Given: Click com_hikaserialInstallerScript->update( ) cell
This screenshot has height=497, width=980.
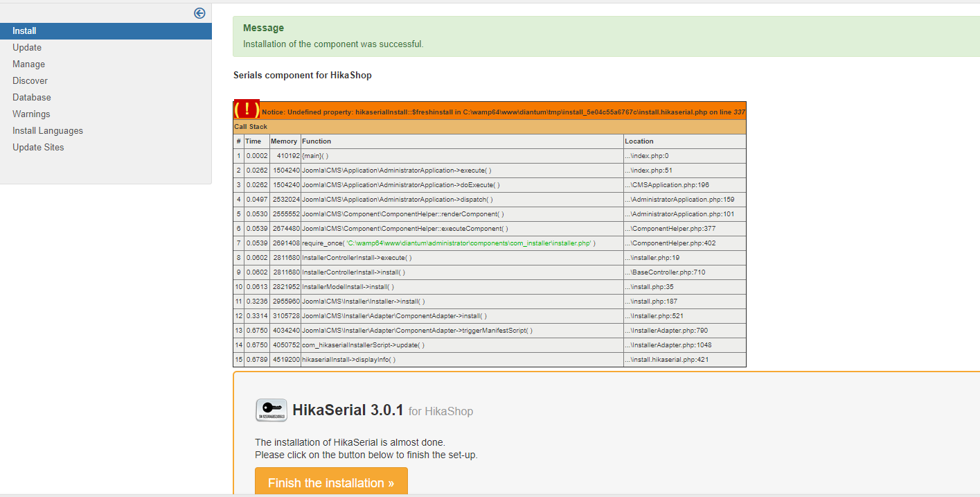Looking at the screenshot, I should click(462, 345).
